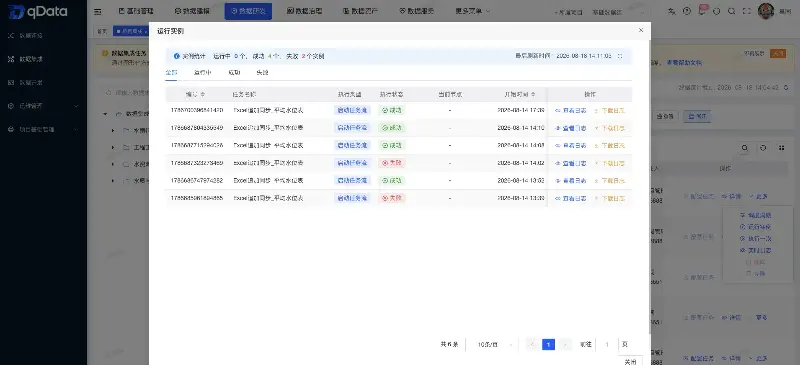800x365 pixels.
Task: Sort the table by the ID column
Action: tap(203, 94)
